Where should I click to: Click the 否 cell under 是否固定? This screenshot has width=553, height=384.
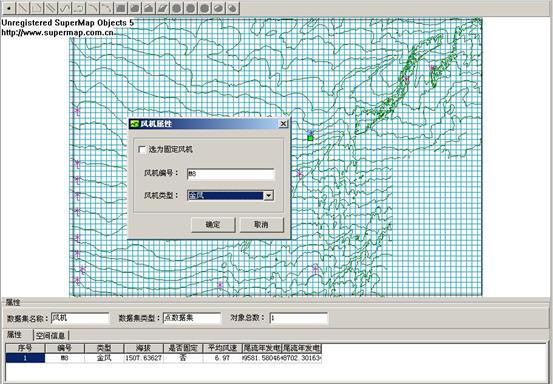pyautogui.click(x=183, y=358)
